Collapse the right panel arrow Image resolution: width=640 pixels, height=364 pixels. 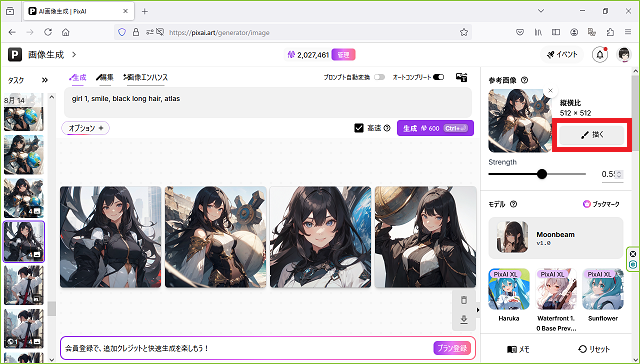point(478,310)
